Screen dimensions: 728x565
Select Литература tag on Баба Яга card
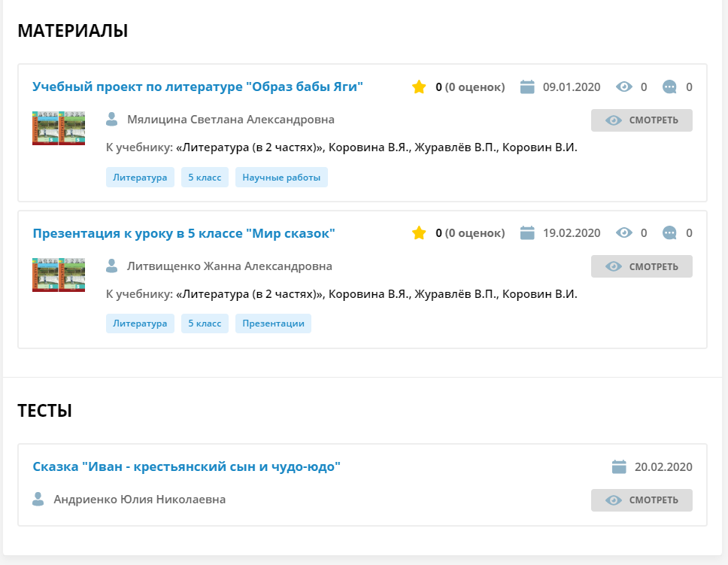140,178
